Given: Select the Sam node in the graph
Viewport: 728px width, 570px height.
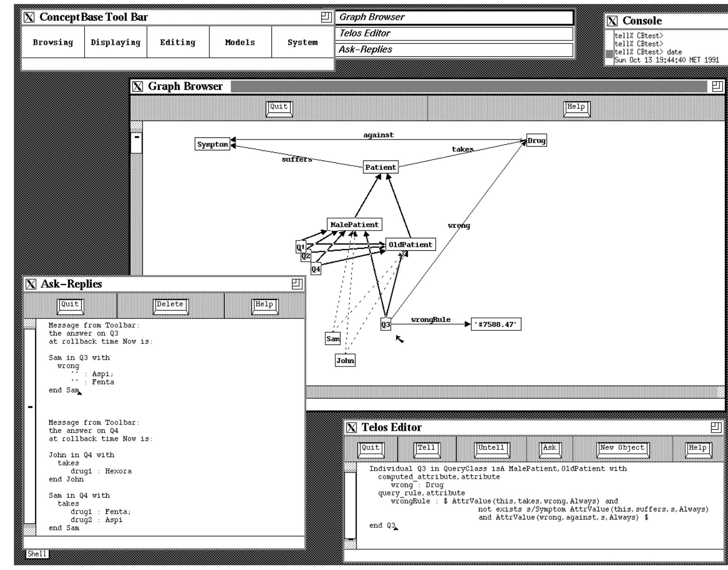Looking at the screenshot, I should click(x=333, y=339).
